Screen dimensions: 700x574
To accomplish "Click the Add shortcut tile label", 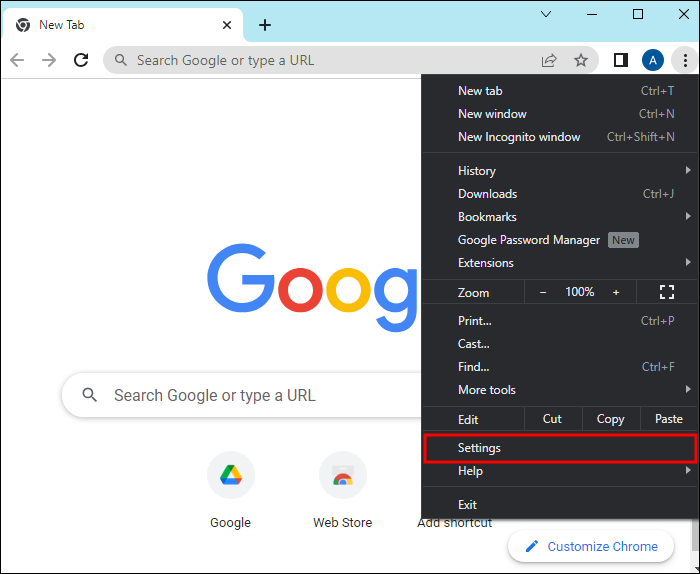I will pos(454,523).
